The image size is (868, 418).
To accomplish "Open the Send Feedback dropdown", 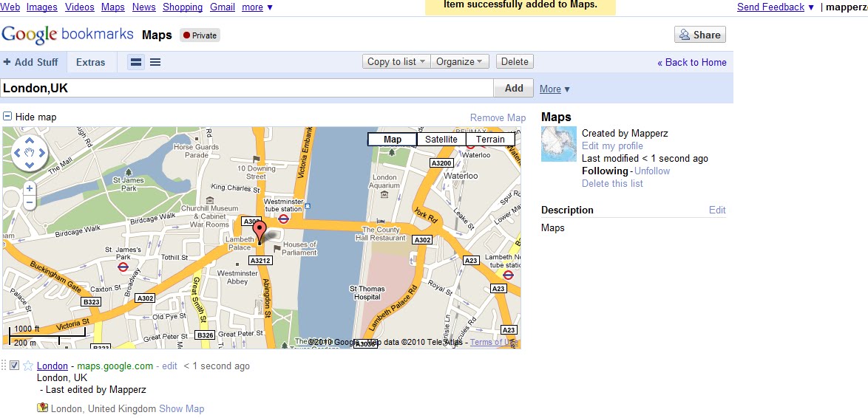I will (776, 7).
